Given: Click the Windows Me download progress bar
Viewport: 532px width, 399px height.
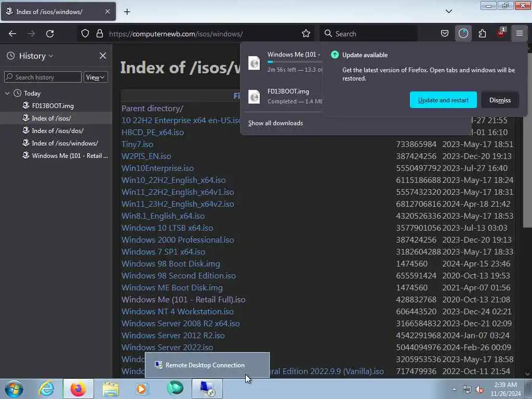Looking at the screenshot, I should coord(295,62).
